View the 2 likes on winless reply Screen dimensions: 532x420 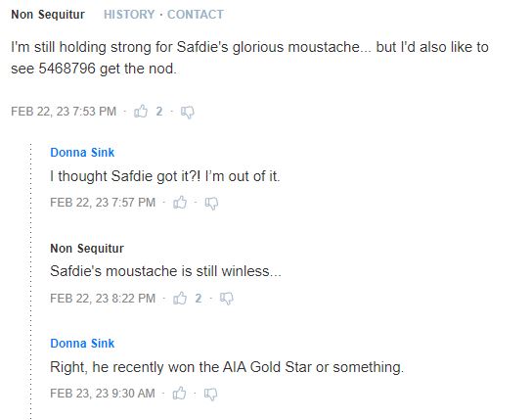(x=199, y=298)
